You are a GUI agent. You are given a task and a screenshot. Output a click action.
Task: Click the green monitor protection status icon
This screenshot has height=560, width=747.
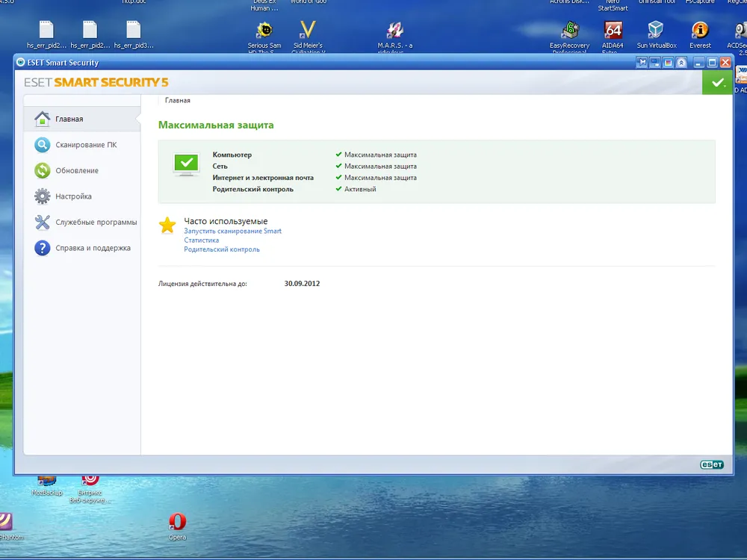click(x=186, y=164)
